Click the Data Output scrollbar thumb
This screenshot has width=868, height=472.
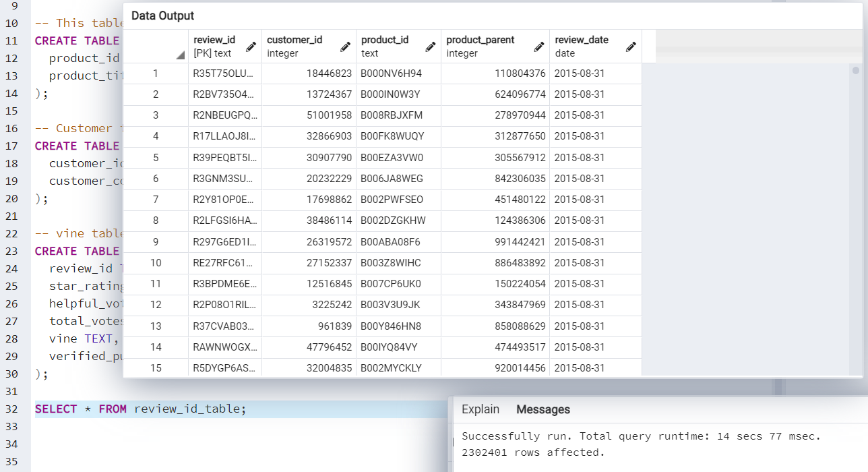coord(856,69)
